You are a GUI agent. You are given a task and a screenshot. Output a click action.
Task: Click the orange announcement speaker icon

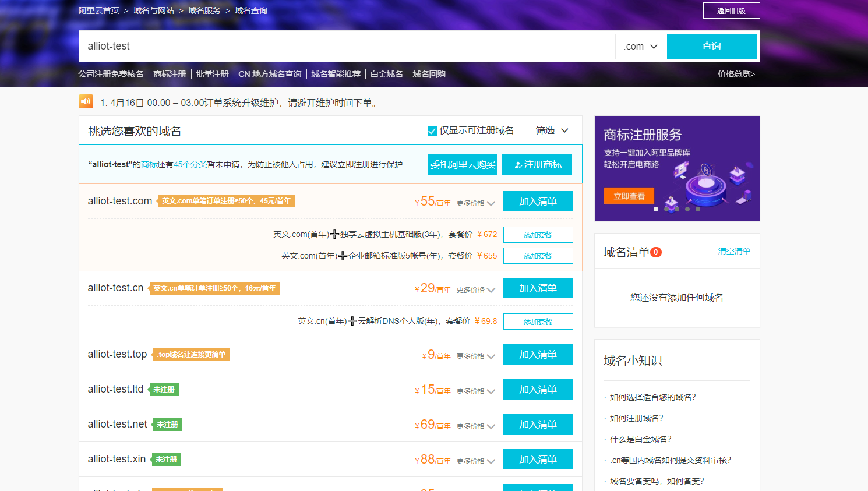tap(86, 101)
